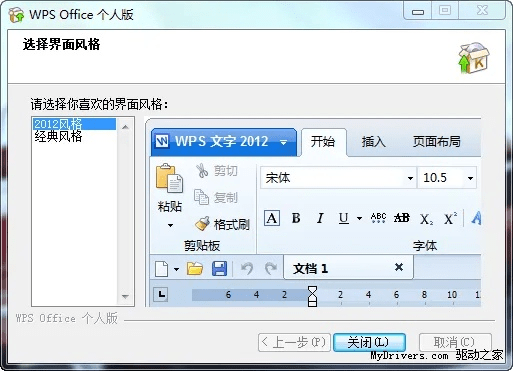Click the Bold B icon
The image size is (513, 371).
coord(296,218)
